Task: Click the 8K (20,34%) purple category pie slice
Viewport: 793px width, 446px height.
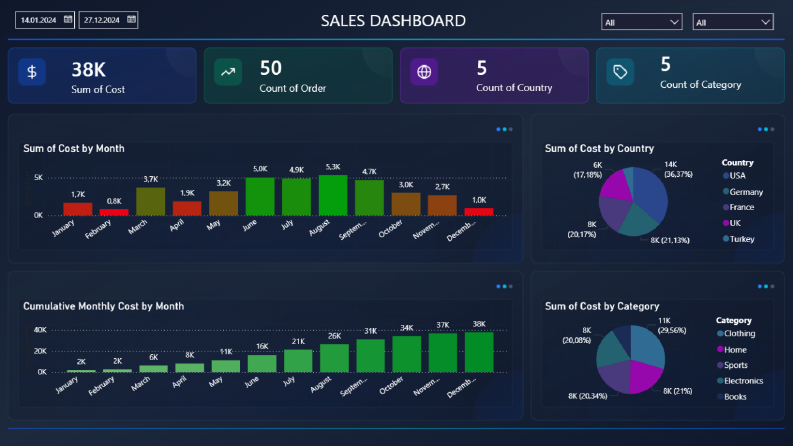Action: point(616,377)
